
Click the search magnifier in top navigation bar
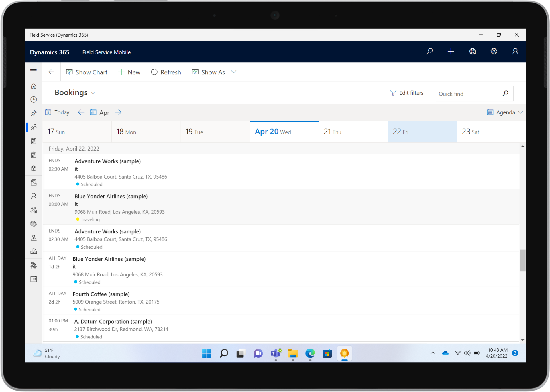click(429, 52)
